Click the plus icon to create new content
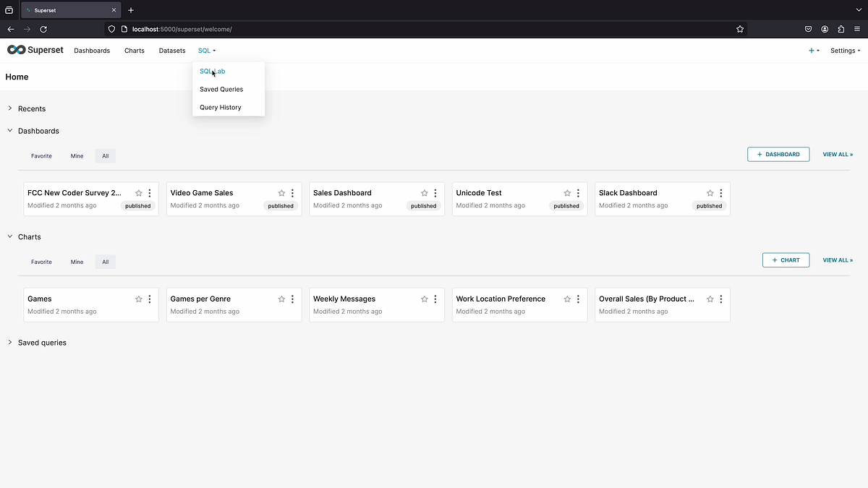868x488 pixels. [813, 51]
